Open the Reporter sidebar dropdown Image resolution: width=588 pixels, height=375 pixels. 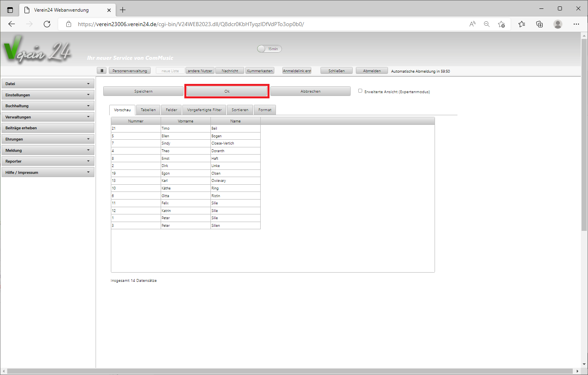48,161
